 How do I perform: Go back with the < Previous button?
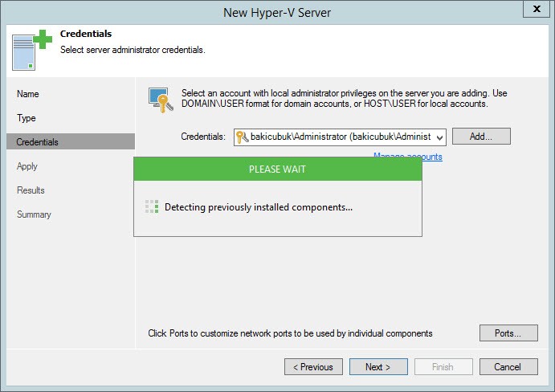[313, 367]
